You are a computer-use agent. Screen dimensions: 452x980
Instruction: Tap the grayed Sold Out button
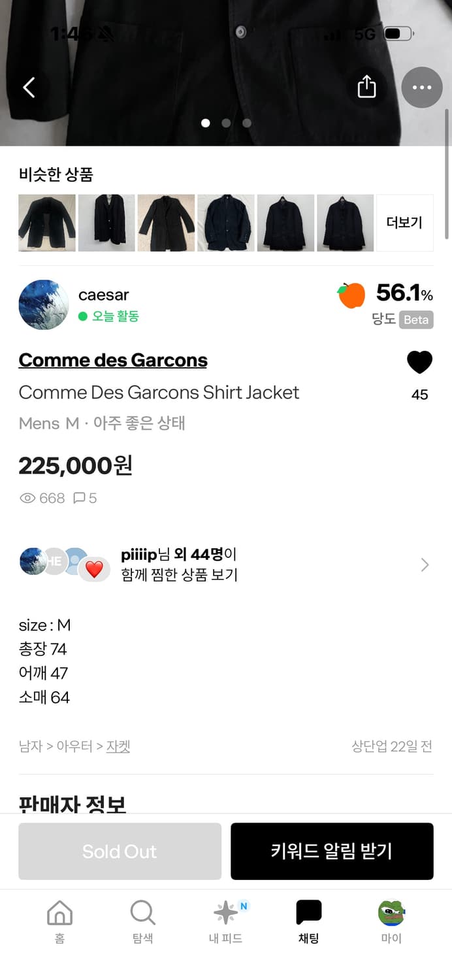(120, 851)
